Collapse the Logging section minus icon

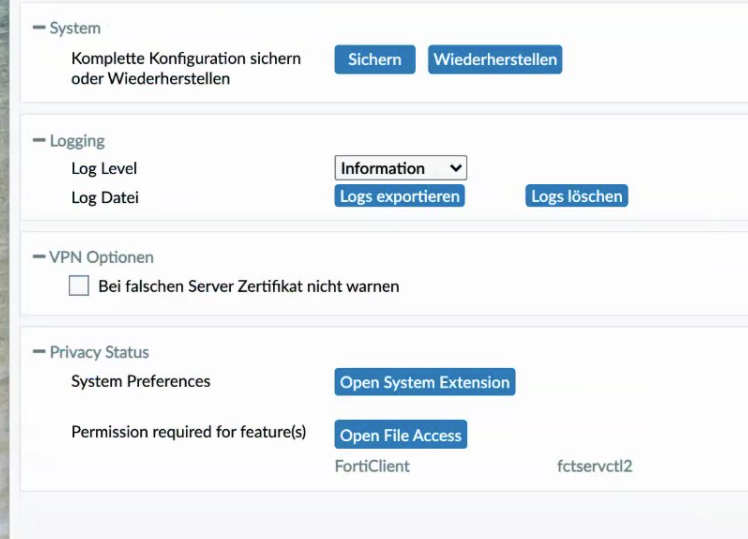click(x=39, y=141)
